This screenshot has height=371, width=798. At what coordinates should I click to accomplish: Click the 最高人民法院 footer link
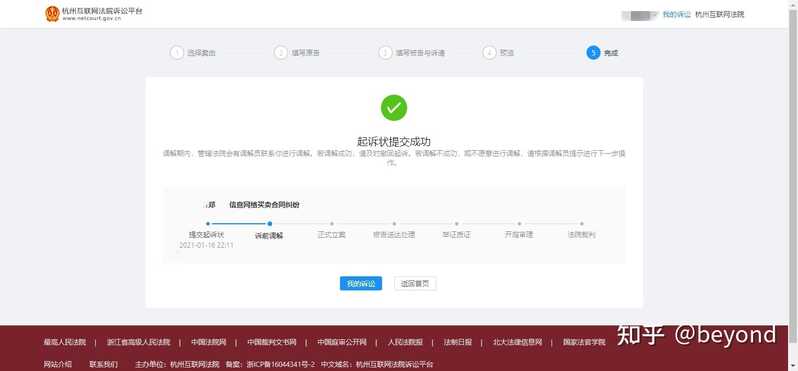click(65, 342)
